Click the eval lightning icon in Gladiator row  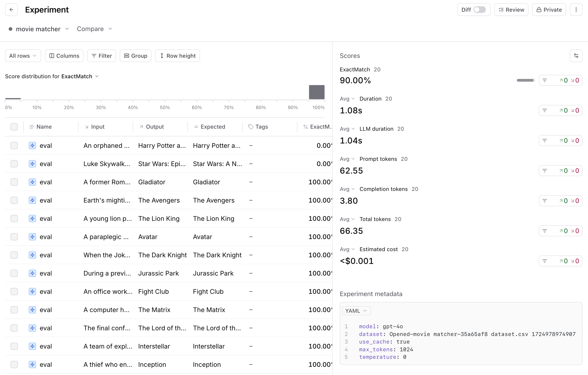[32, 182]
